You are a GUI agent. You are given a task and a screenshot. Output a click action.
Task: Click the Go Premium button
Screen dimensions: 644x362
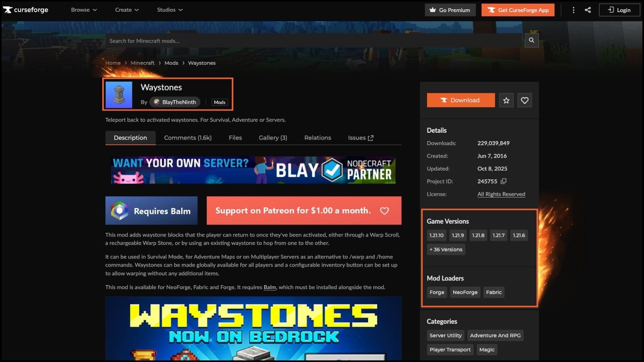pos(450,10)
